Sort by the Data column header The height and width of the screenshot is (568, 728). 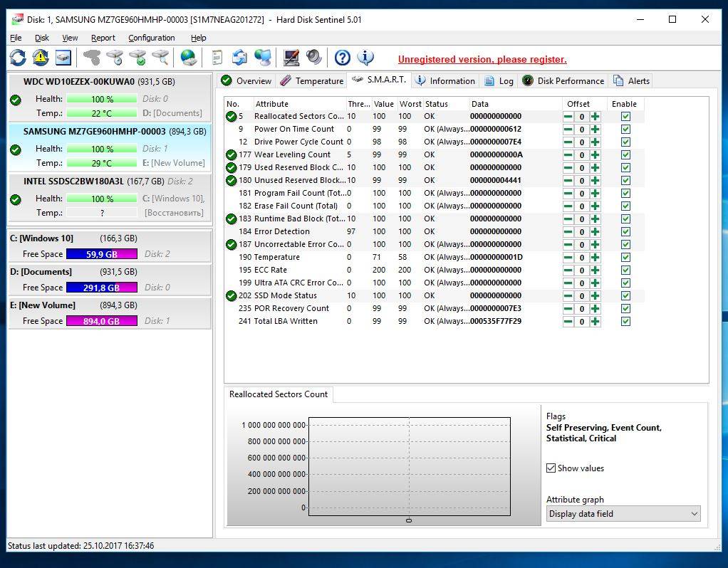(514, 104)
